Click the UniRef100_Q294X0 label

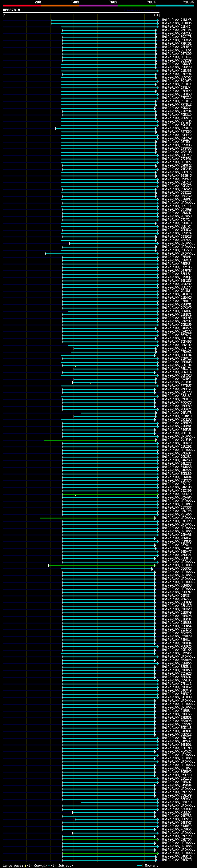[176, 548]
